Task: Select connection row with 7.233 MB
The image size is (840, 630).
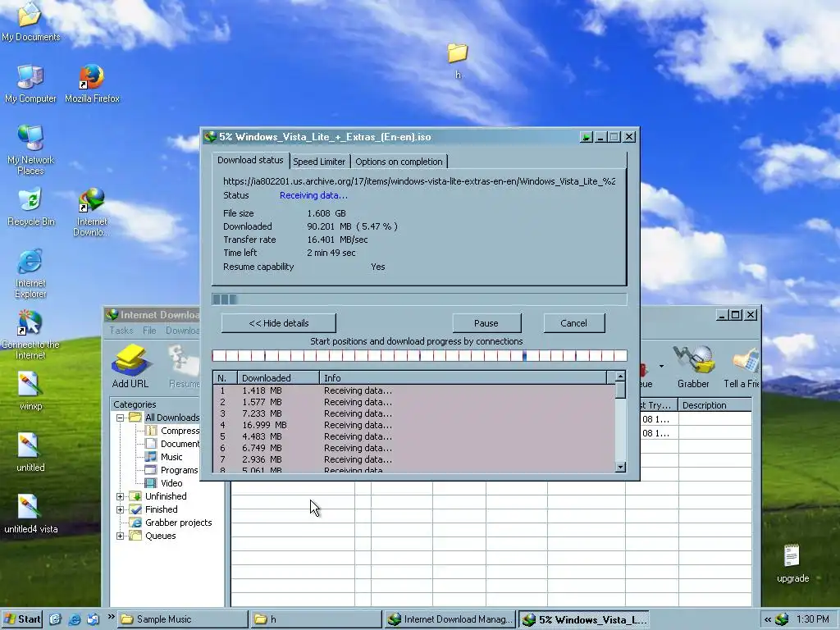Action: [414, 413]
